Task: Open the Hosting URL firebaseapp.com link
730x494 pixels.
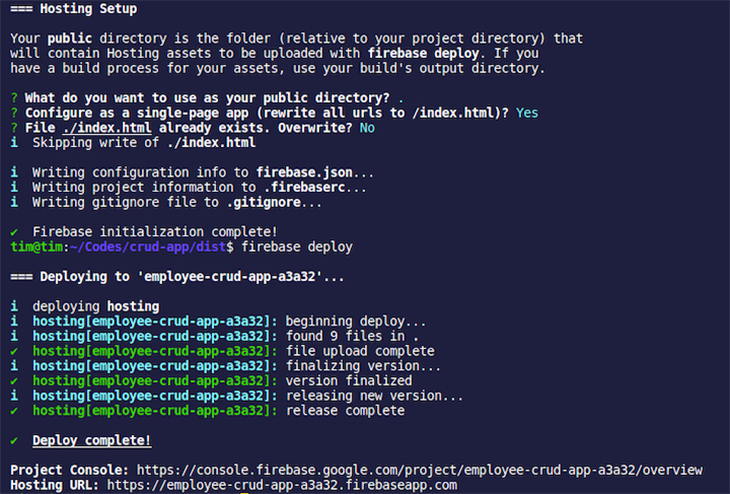Action: coord(282,485)
